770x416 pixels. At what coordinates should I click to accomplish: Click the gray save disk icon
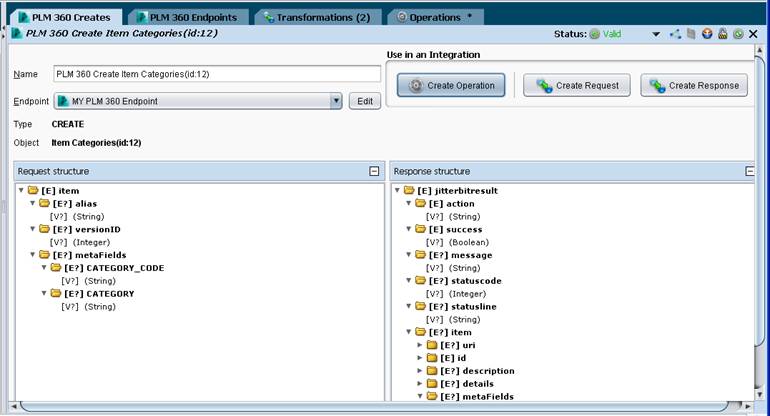[x=691, y=34]
